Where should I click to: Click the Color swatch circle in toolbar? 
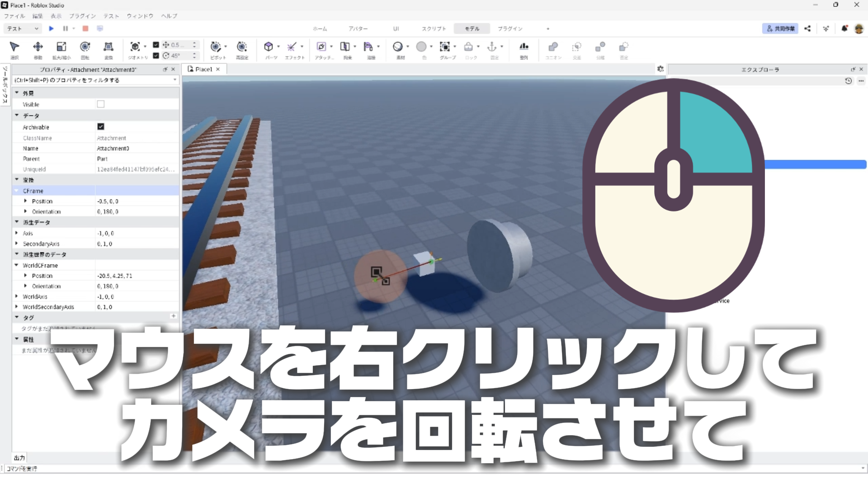tap(421, 47)
